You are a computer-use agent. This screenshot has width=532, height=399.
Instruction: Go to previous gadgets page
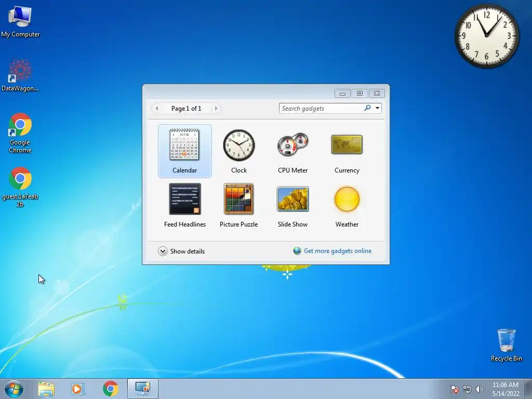(156, 108)
